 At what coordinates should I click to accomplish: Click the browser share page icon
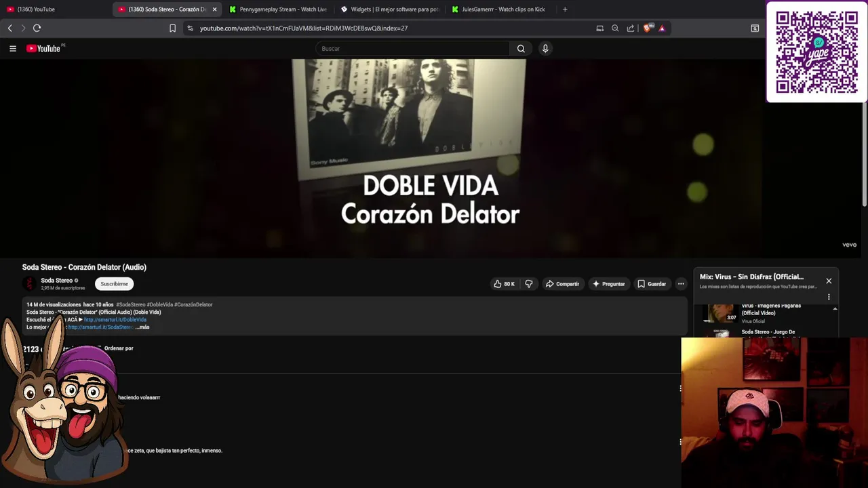pyautogui.click(x=631, y=28)
